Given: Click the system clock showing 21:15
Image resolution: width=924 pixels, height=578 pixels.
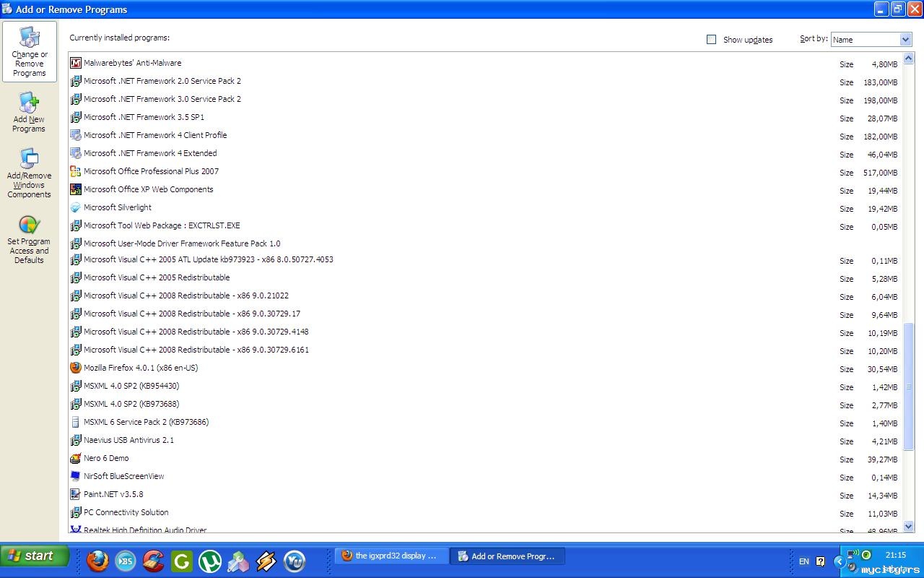Looking at the screenshot, I should (x=896, y=556).
